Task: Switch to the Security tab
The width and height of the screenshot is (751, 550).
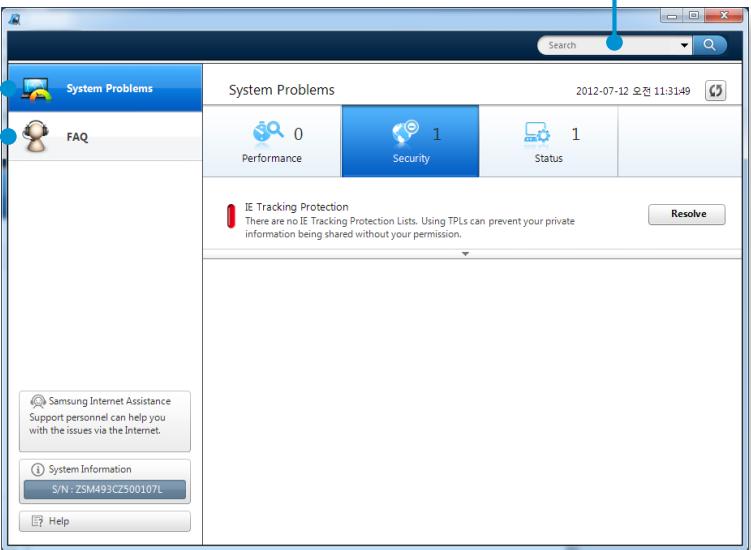Action: click(410, 141)
